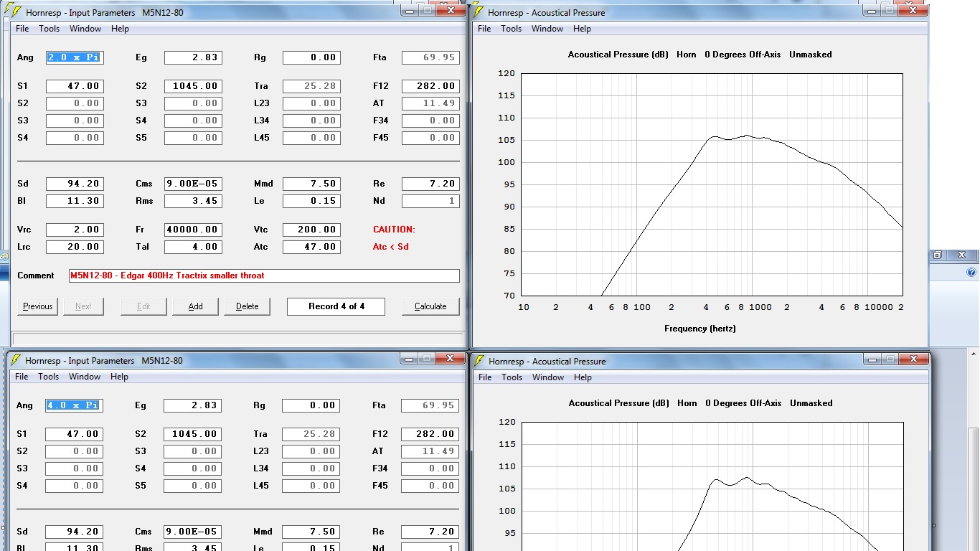Viewport: 980px width, 551px height.
Task: Click the Delete record button
Action: pyautogui.click(x=247, y=306)
